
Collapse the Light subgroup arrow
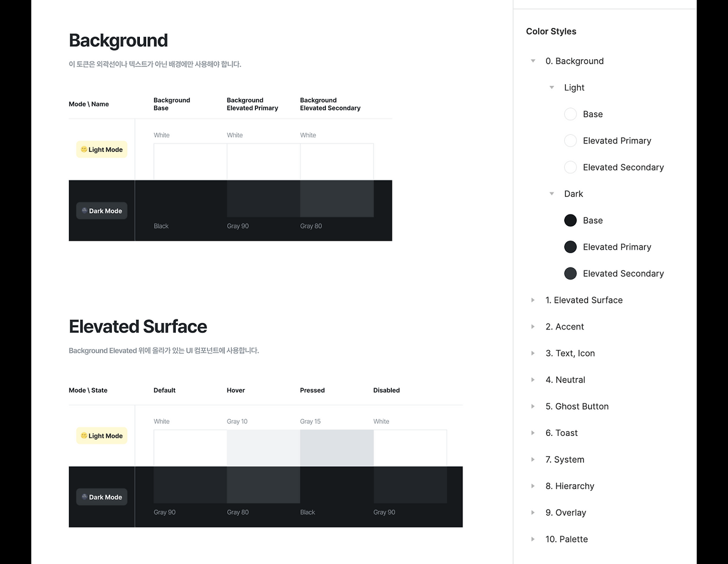point(552,88)
